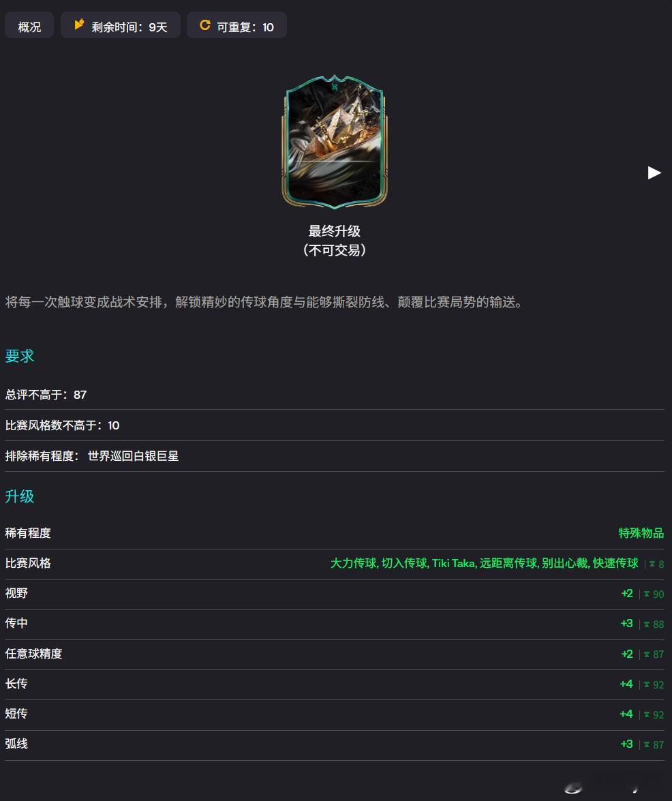Select the 剩余时间: 9天 chip
Image resolution: width=672 pixels, height=801 pixels.
click(x=121, y=25)
